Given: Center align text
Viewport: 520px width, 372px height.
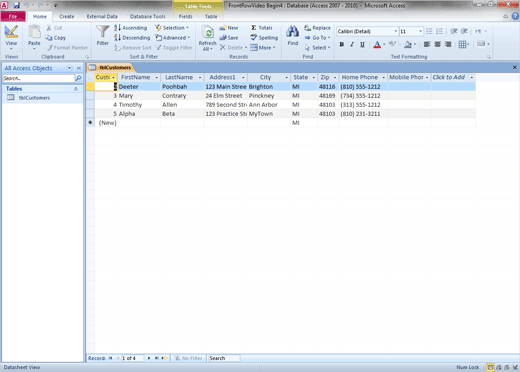Looking at the screenshot, I should 438,44.
